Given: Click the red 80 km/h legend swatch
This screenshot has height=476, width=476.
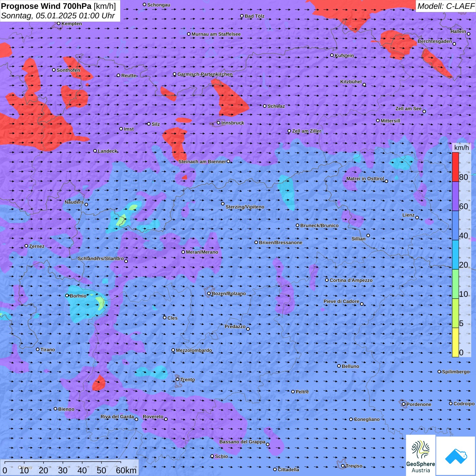Looking at the screenshot, I should point(455,167).
